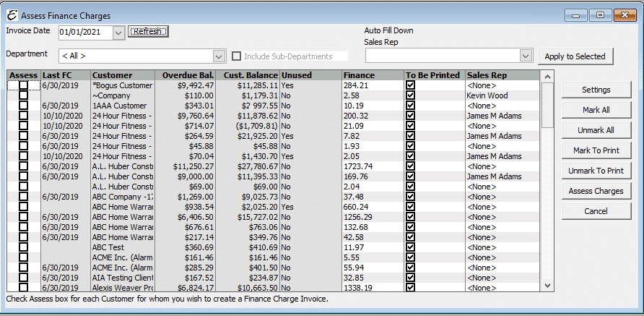
Task: Click the Last FC column header
Action: (x=66, y=75)
